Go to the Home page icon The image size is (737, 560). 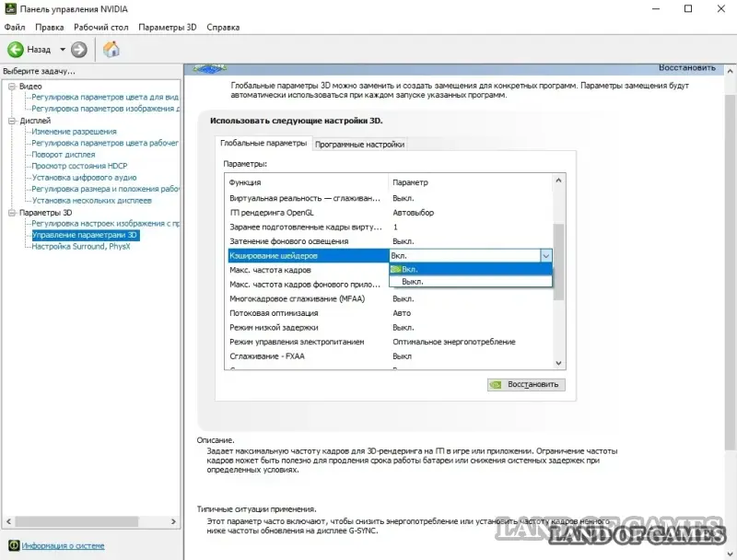pyautogui.click(x=111, y=49)
